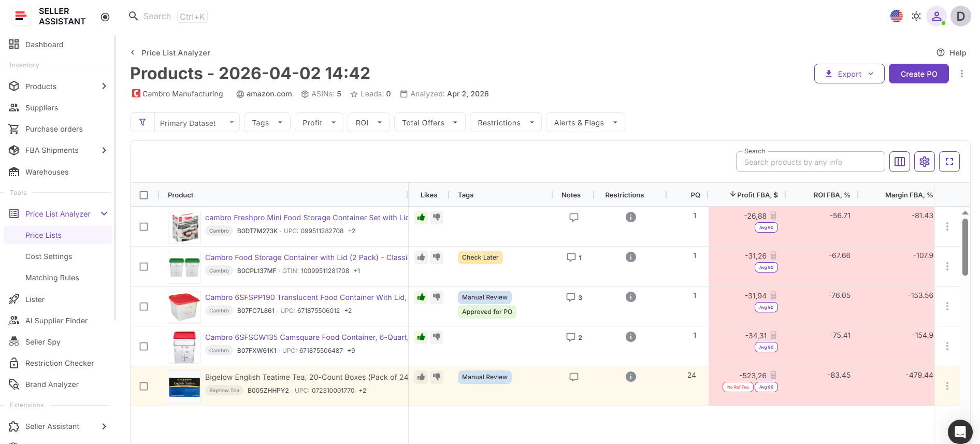Select the Bigelow English Teatime row checkbox
The image size is (980, 444).
tap(144, 386)
